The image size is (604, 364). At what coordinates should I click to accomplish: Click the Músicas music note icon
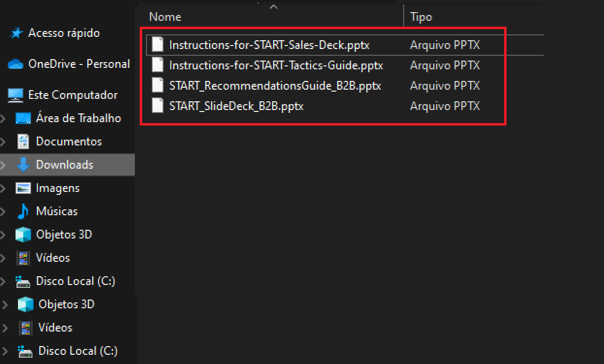click(23, 211)
